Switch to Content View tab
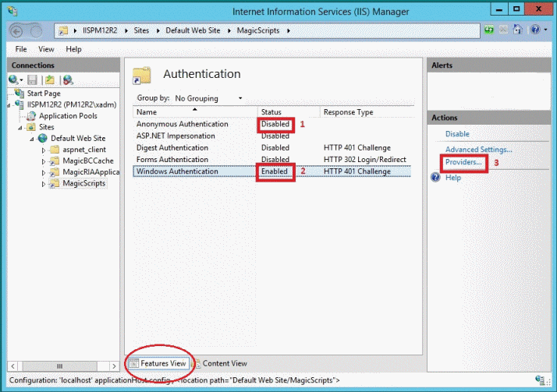Screen dimensions: 557x392 point(220,364)
